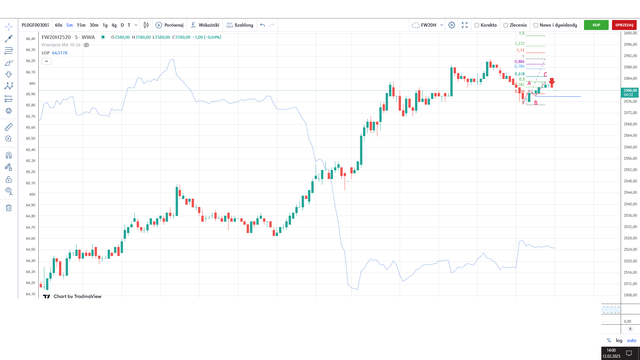The height and width of the screenshot is (360, 640).
Task: Hide all drawings with eye icon
Action: point(9,191)
